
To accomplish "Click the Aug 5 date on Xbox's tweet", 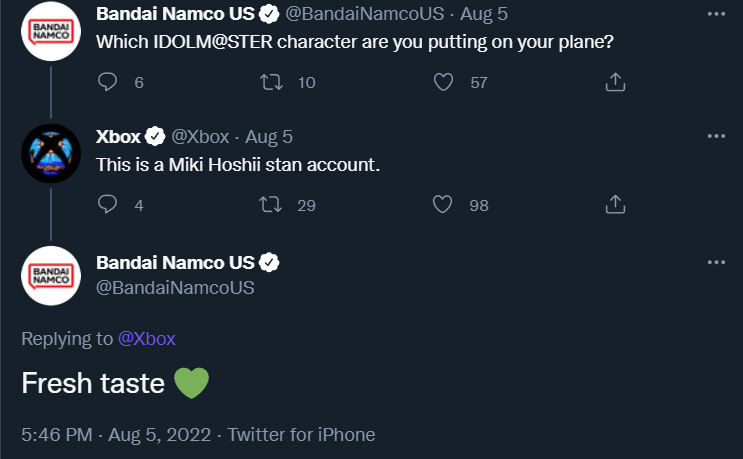I will point(269,136).
